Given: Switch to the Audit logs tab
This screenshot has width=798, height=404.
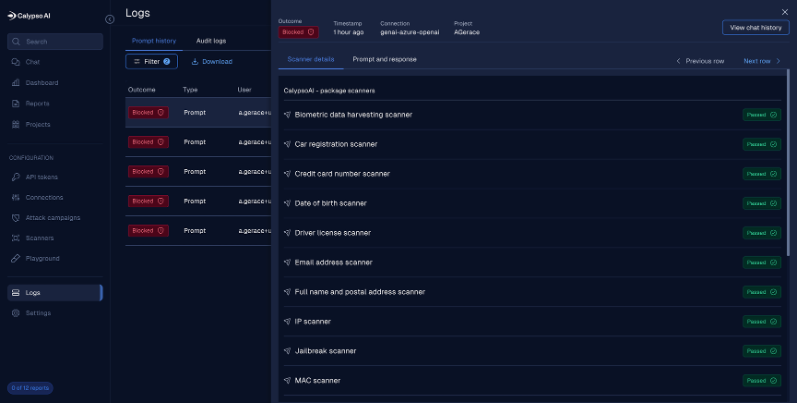Looking at the screenshot, I should tap(211, 41).
